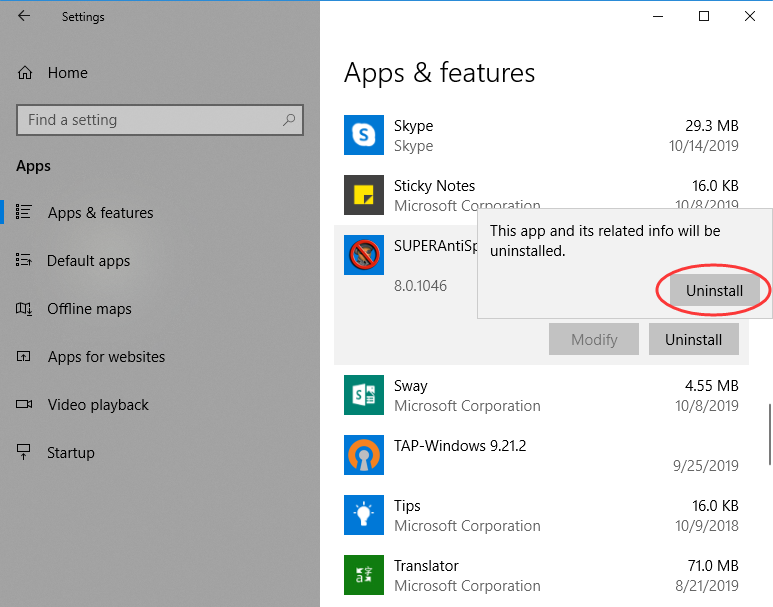Image resolution: width=773 pixels, height=607 pixels.
Task: Click the Apps & features page heading
Action: [x=439, y=73]
